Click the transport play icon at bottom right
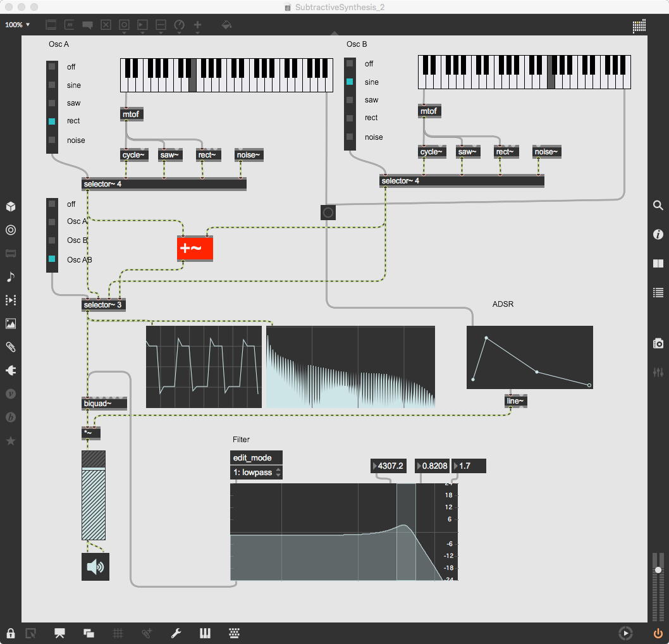 pyautogui.click(x=625, y=633)
